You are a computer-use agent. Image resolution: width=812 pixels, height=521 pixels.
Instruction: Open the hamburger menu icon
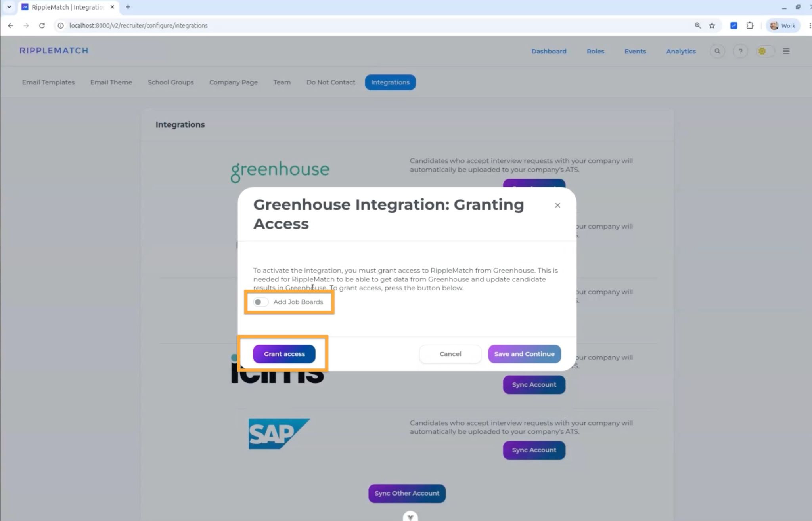[x=786, y=51]
